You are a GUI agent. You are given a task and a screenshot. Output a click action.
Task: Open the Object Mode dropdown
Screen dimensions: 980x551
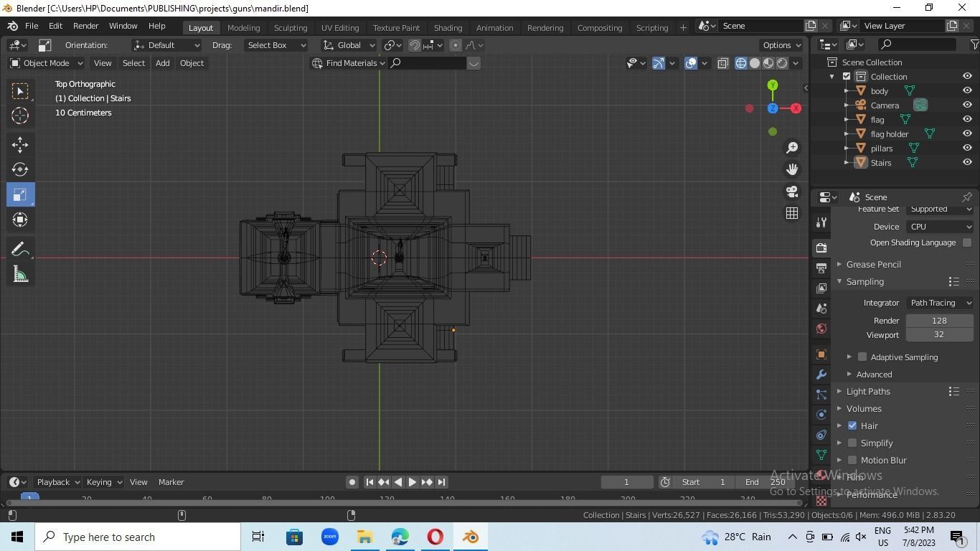pyautogui.click(x=47, y=63)
